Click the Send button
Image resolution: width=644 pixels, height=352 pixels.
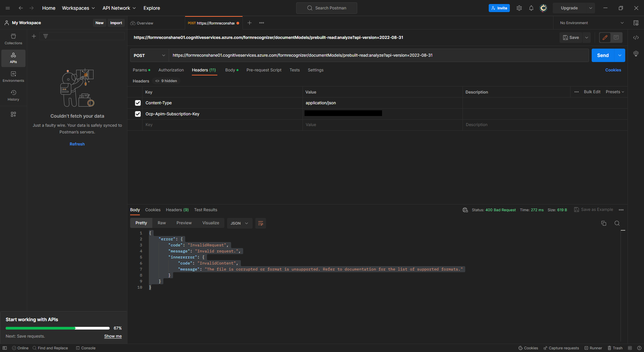tap(603, 55)
